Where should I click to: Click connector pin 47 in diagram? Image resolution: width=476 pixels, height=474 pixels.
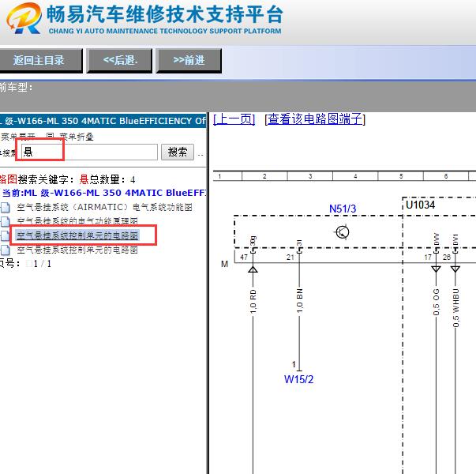(x=244, y=257)
